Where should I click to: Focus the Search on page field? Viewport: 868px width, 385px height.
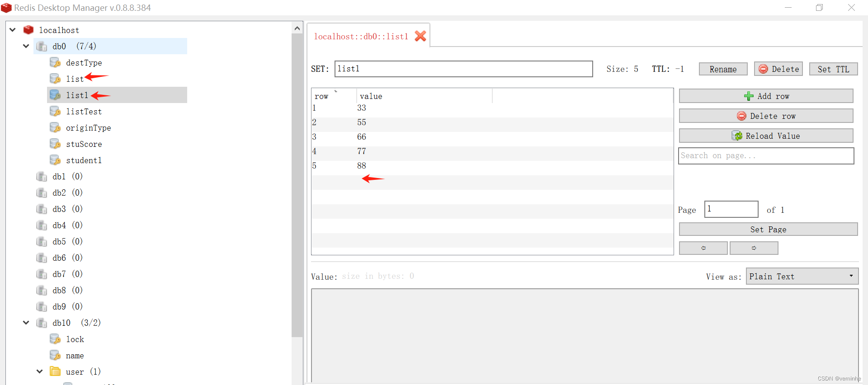tap(766, 156)
